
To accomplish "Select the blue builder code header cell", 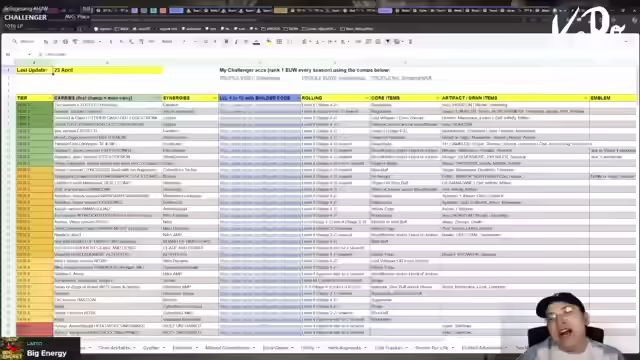I will [260, 98].
